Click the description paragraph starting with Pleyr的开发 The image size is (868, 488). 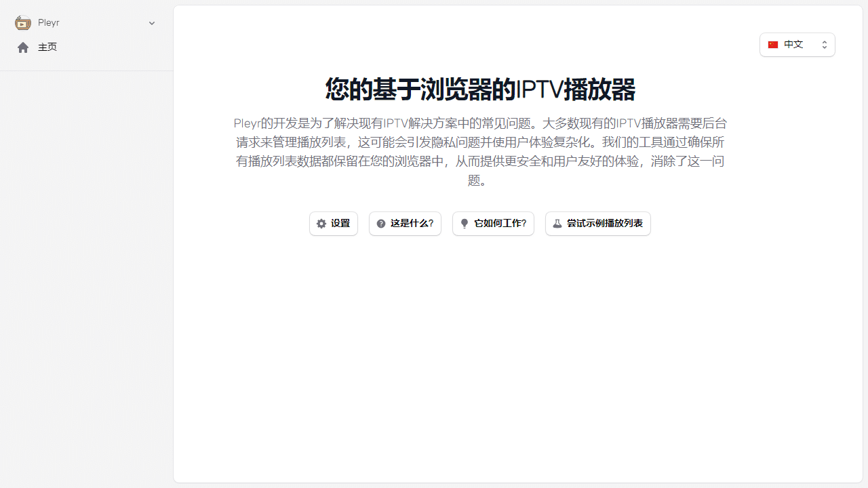point(480,152)
